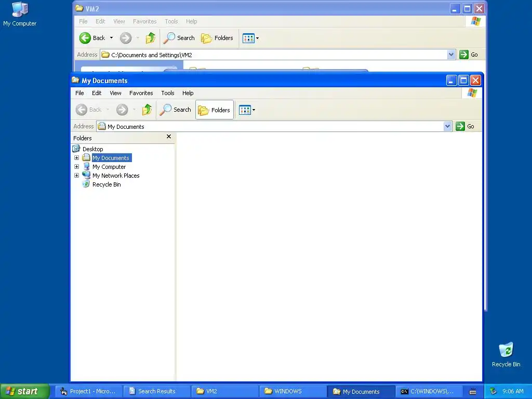Screen dimensions: 532x399
Task: Open the File menu in VM2 window
Action: coord(83,21)
